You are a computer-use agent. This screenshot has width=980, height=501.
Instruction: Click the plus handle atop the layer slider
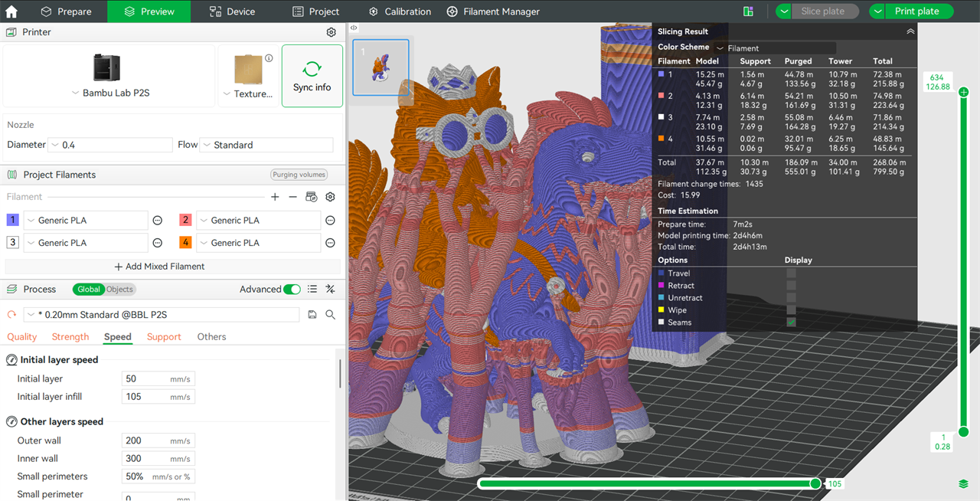pos(964,92)
